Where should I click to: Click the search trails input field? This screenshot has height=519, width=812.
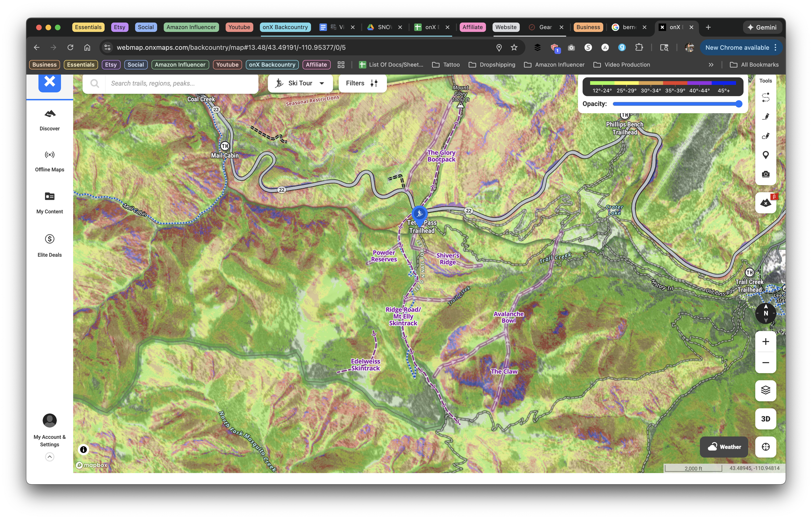(182, 83)
